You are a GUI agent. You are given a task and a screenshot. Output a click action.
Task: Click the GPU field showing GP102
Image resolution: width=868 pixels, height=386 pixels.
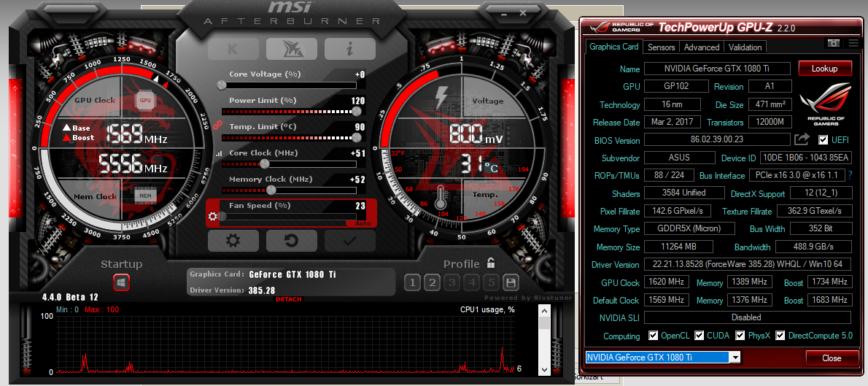point(676,86)
